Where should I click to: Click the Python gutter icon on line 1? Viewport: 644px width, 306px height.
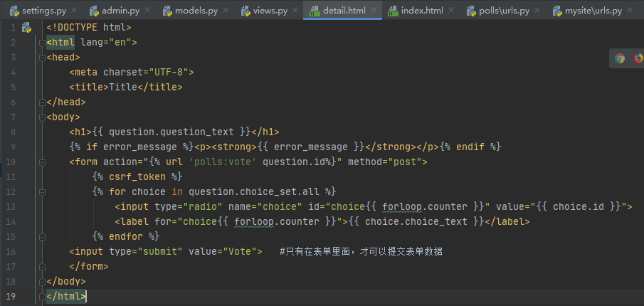point(27,28)
